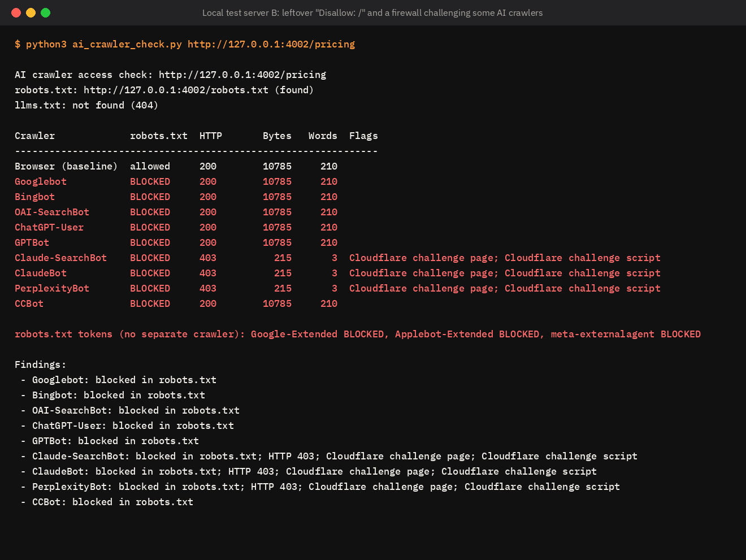
Task: Click the ClaudeBot finding line
Action: [314, 471]
